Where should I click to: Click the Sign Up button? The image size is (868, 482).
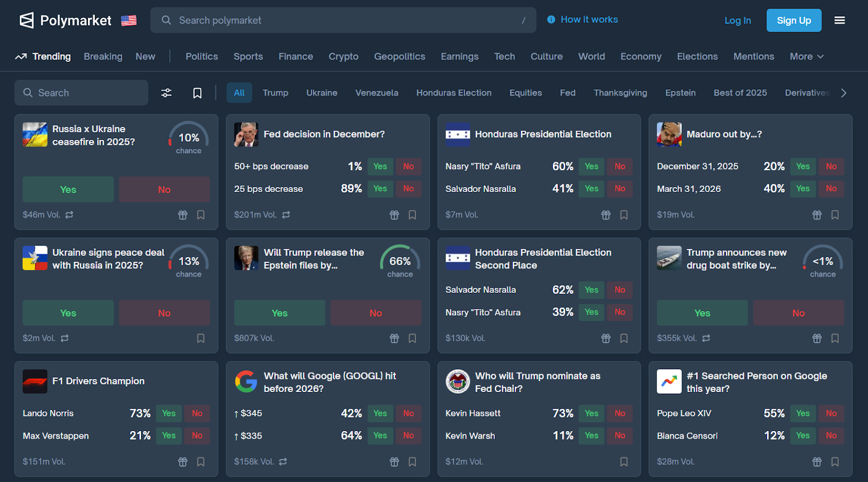794,21
